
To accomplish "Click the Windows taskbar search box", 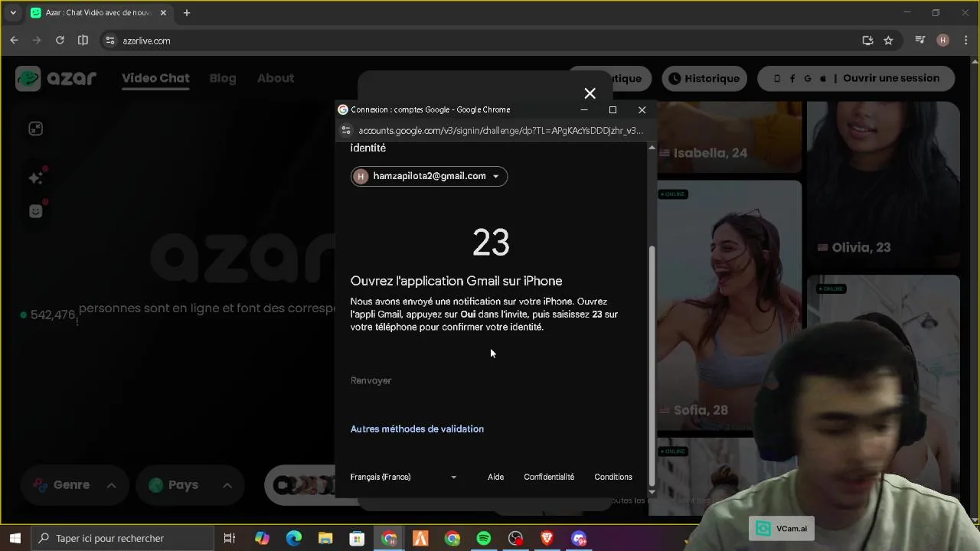I will click(x=122, y=538).
